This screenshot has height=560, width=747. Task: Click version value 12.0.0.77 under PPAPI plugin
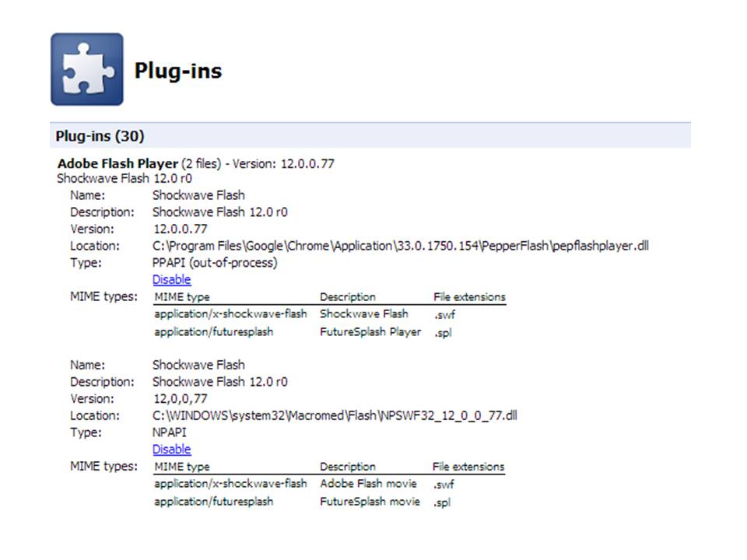click(x=180, y=229)
